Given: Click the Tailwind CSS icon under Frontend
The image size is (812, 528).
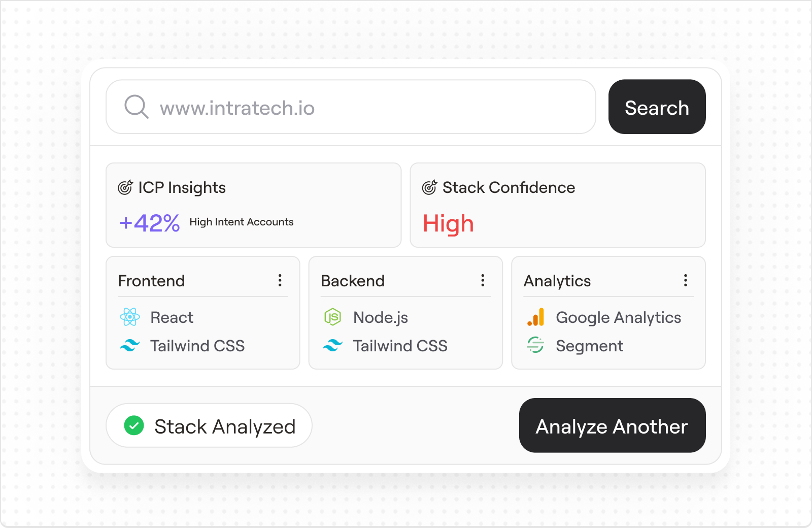Looking at the screenshot, I should point(130,346).
